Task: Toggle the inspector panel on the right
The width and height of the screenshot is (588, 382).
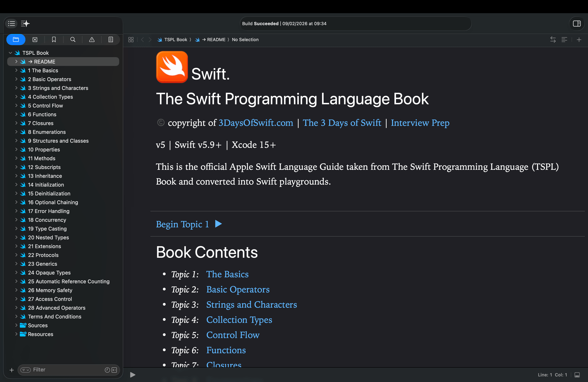Action: pyautogui.click(x=577, y=23)
